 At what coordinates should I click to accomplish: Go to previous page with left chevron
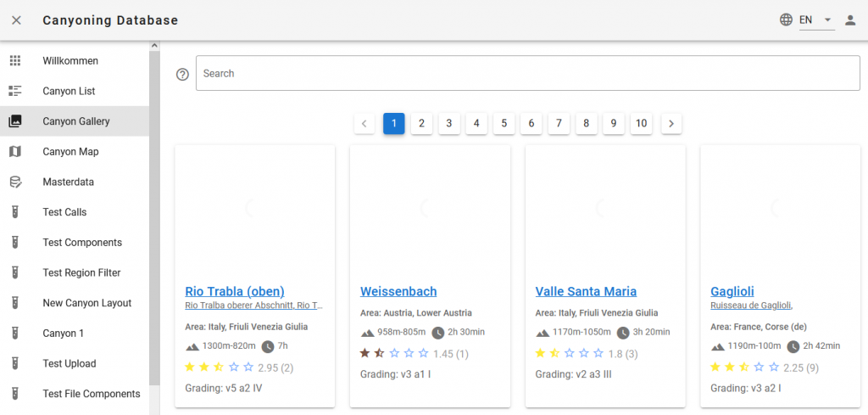tap(364, 124)
